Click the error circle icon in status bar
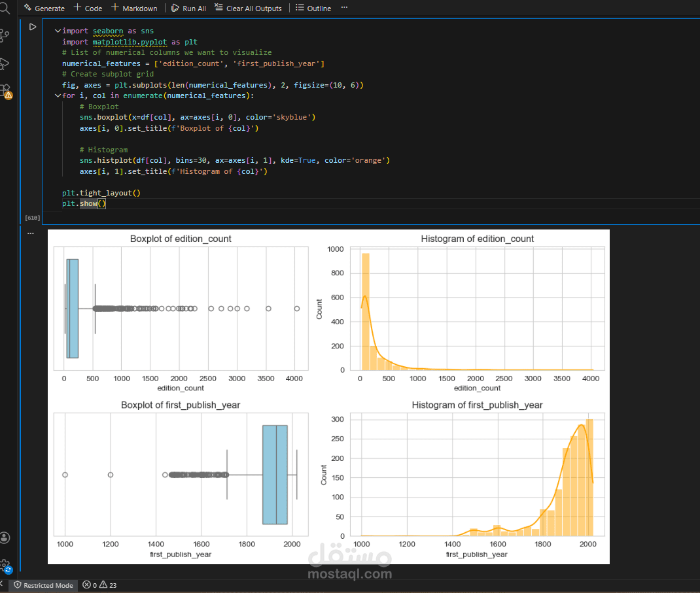The width and height of the screenshot is (700, 593). [x=86, y=585]
